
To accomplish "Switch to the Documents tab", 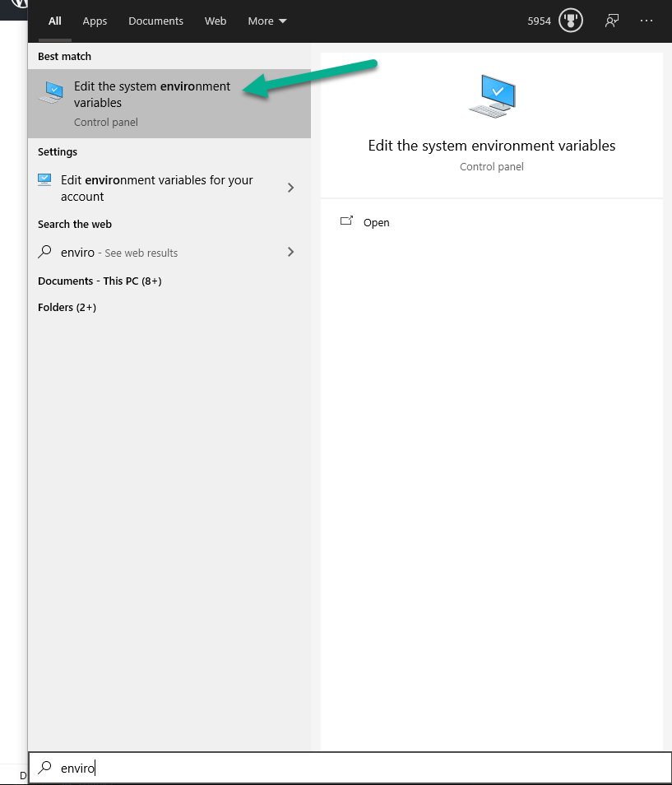I will pos(155,21).
